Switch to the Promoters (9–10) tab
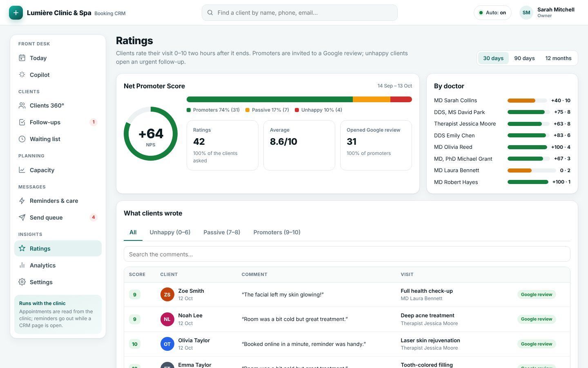The image size is (588, 368). 277,232
